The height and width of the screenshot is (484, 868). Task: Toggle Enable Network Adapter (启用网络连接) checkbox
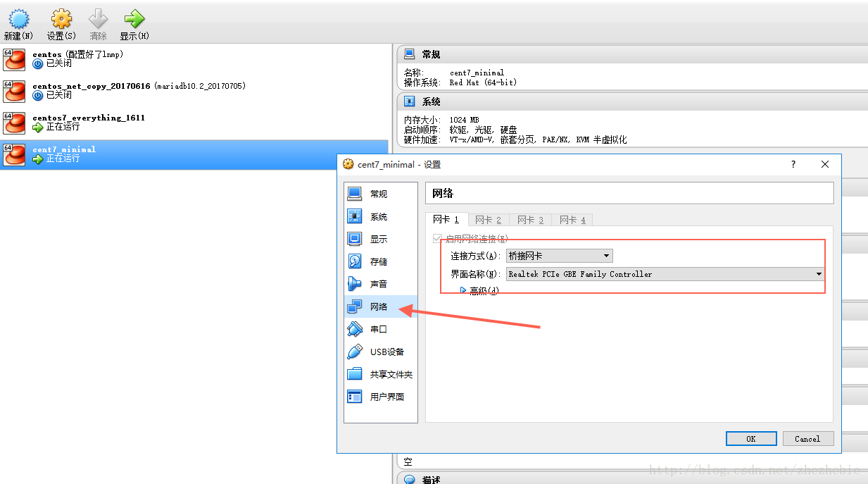(x=438, y=239)
